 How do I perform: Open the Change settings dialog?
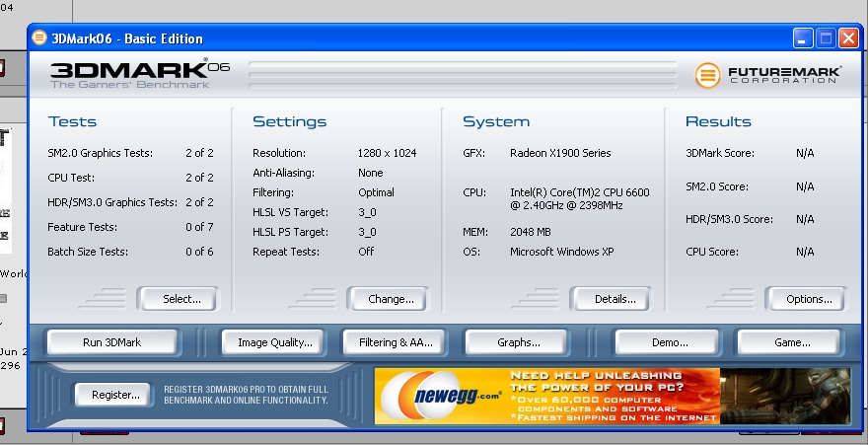coord(388,299)
